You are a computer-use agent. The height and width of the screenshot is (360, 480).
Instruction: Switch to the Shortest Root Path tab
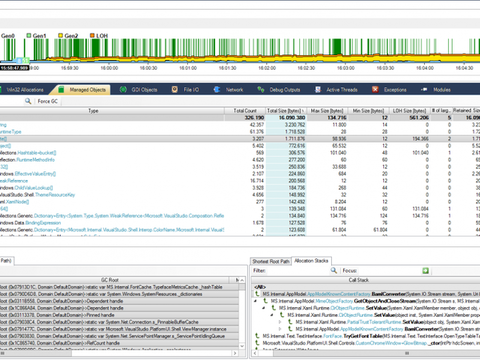(271, 261)
